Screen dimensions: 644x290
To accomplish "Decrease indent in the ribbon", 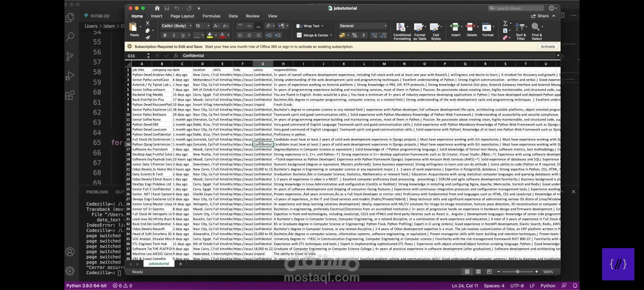I will (x=269, y=35).
